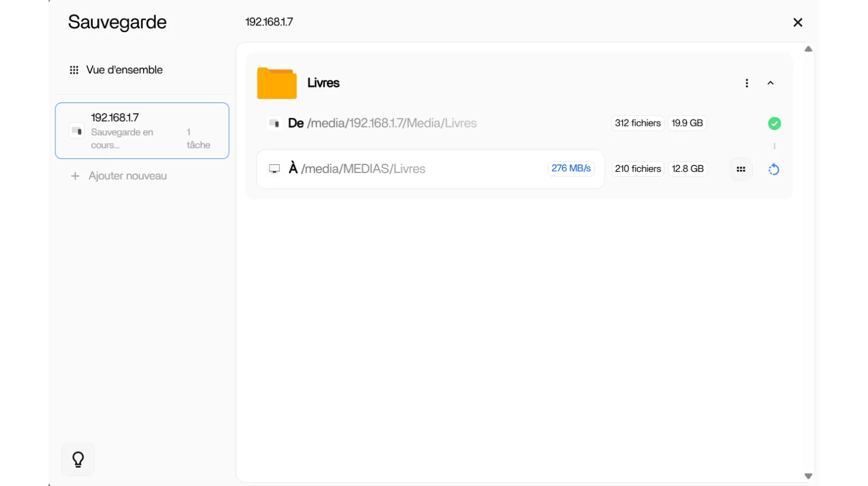Click the network device icon on source row
The image size is (868, 486).
tap(275, 124)
